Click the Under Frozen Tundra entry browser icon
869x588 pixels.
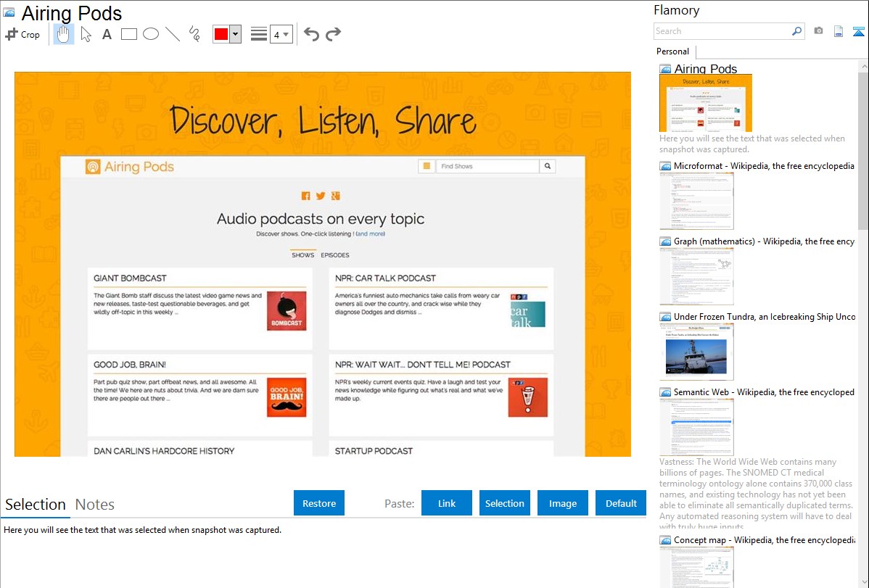tap(665, 317)
